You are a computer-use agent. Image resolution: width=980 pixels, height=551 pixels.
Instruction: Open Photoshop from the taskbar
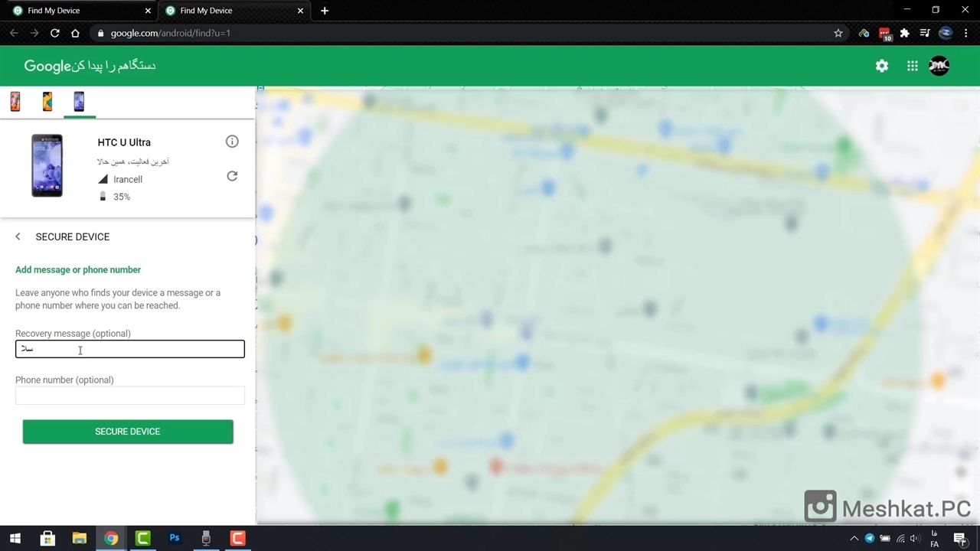coord(175,538)
